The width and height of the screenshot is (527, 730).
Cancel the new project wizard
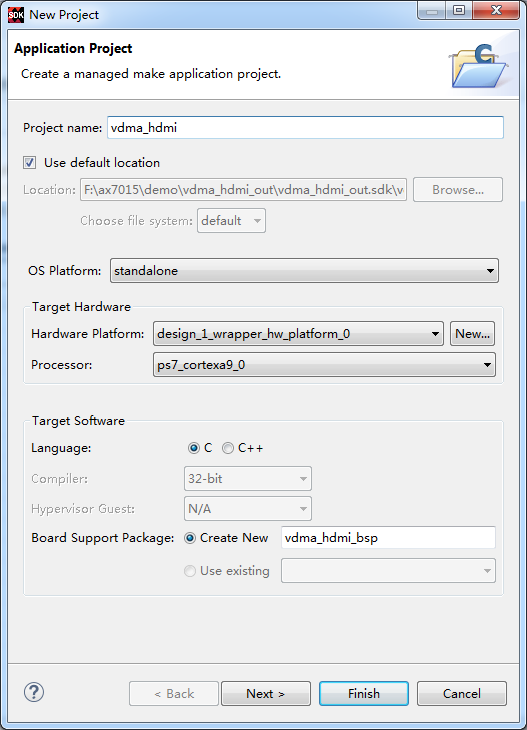462,694
